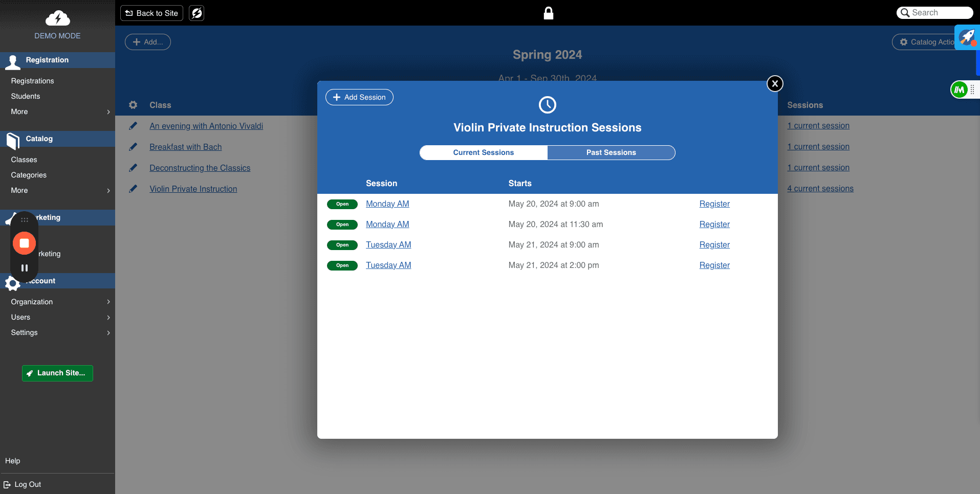Image resolution: width=980 pixels, height=494 pixels.
Task: Register for Tuesday AM 9:00 am session
Action: (x=714, y=244)
